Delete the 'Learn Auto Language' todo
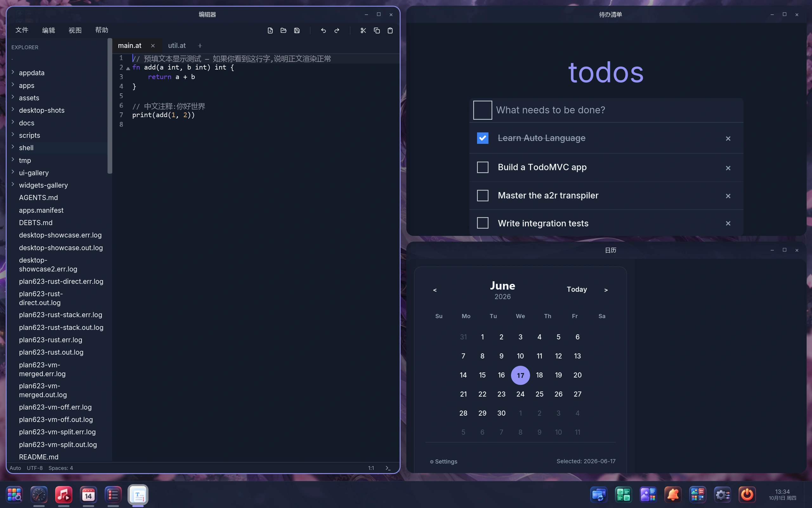The height and width of the screenshot is (508, 812). 728,138
